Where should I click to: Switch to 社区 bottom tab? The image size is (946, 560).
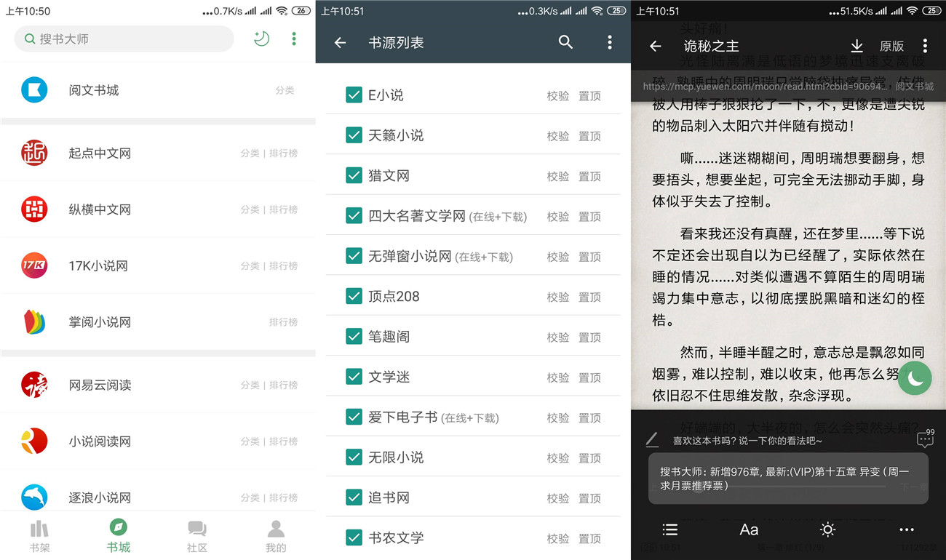[196, 537]
